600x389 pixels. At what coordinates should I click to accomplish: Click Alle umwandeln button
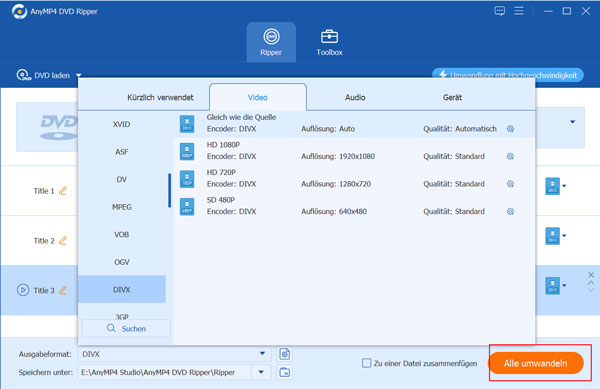pyautogui.click(x=535, y=363)
